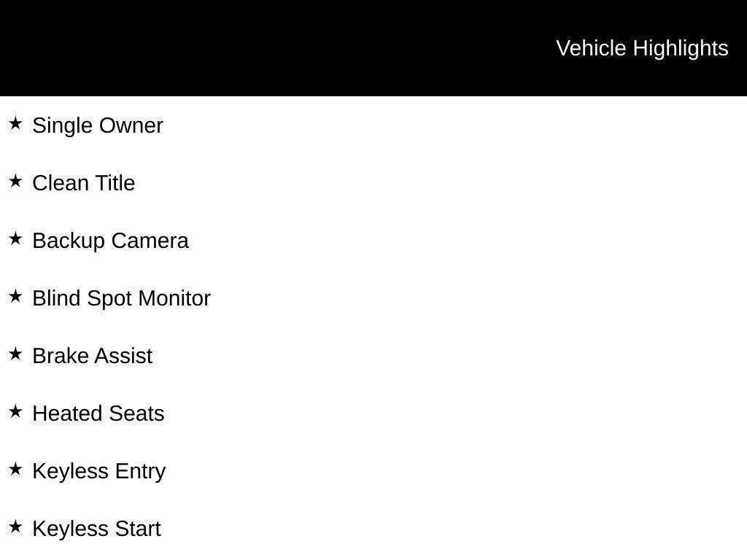Click the star next to Clean Title
The width and height of the screenshot is (747, 560).
[x=15, y=182]
